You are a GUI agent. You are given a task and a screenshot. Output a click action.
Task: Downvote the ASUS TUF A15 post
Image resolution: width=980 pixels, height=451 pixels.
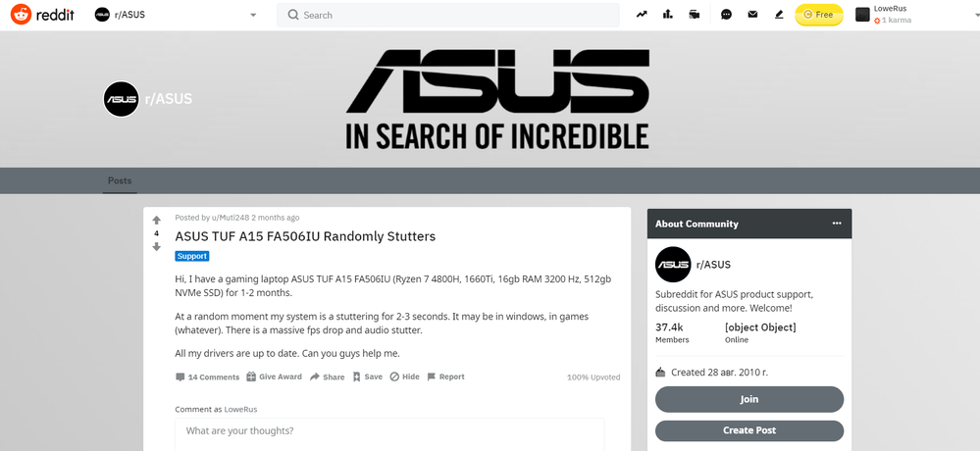click(156, 247)
